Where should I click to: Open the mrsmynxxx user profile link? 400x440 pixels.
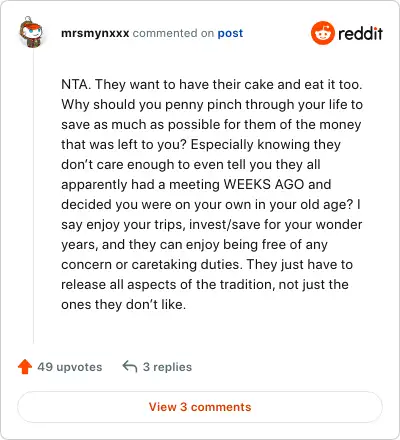95,33
